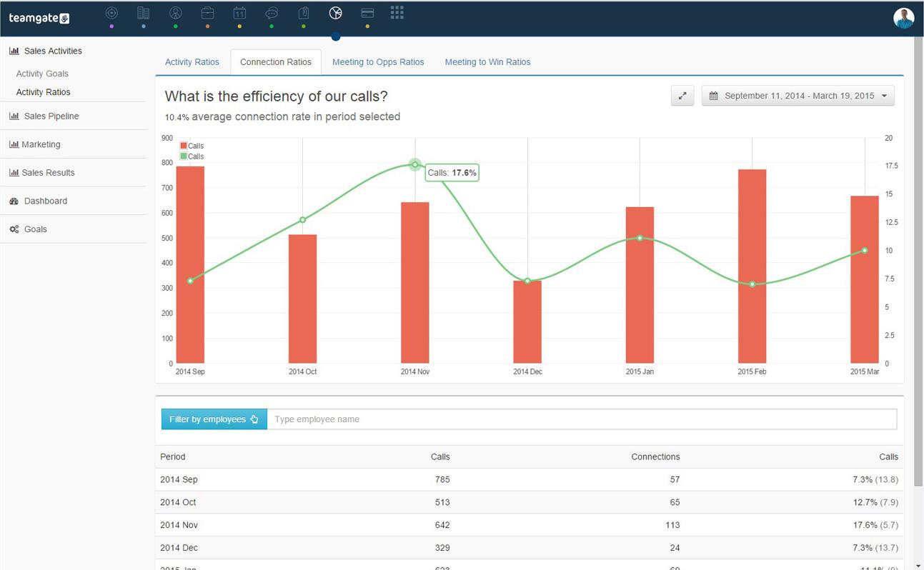Open Activity Goals in sidebar

click(x=42, y=74)
